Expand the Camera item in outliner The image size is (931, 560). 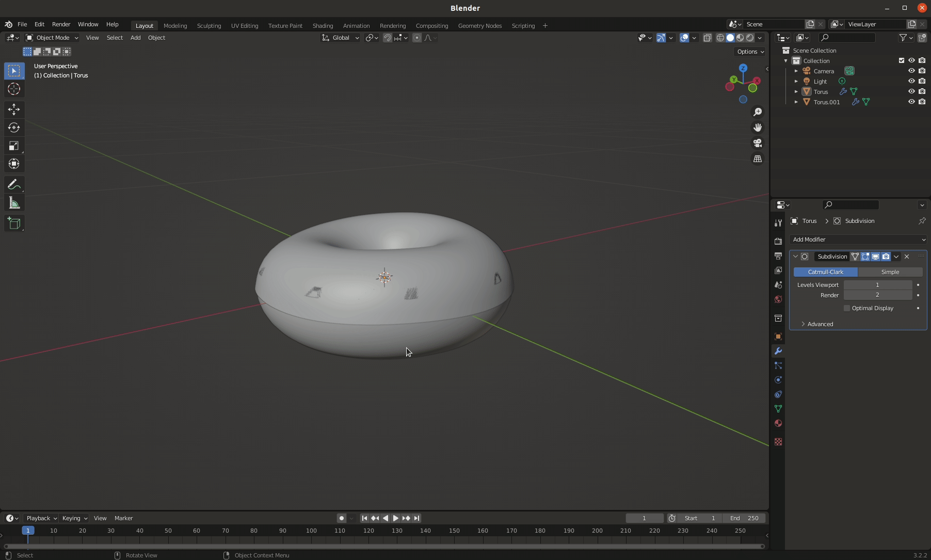(796, 71)
